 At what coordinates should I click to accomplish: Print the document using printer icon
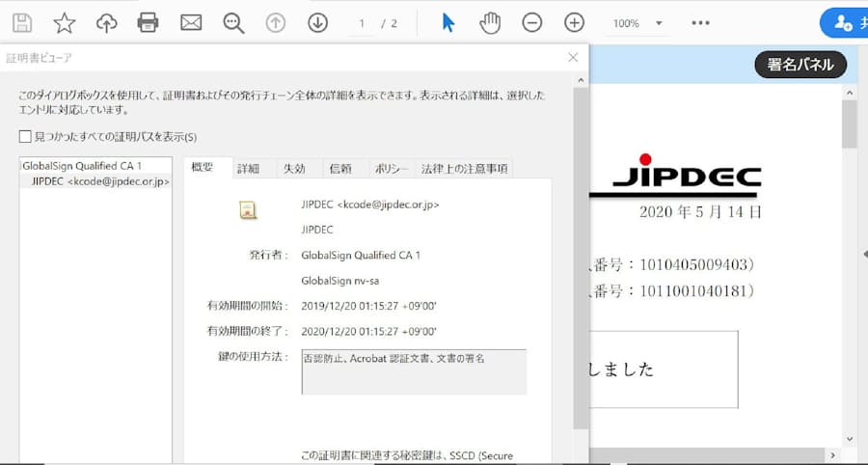click(148, 23)
